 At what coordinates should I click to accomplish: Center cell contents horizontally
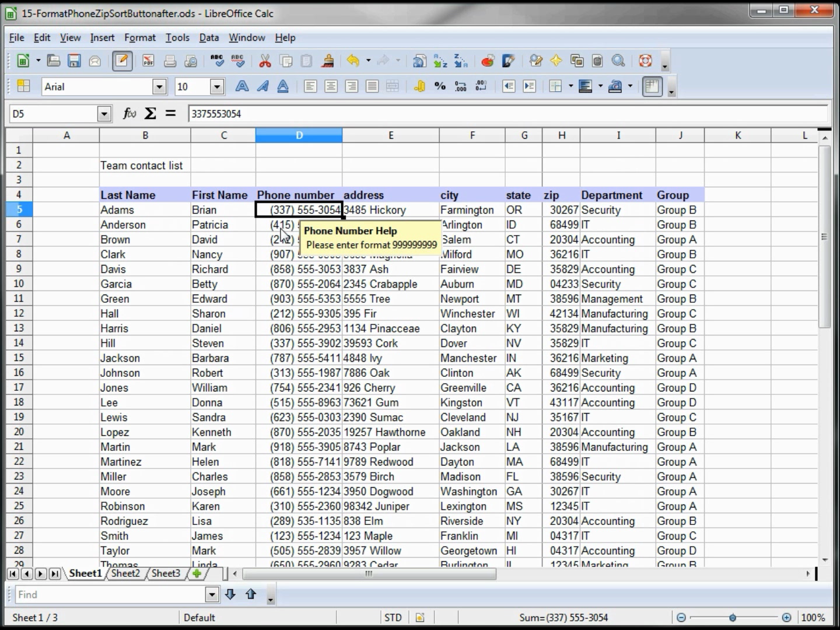pos(331,86)
